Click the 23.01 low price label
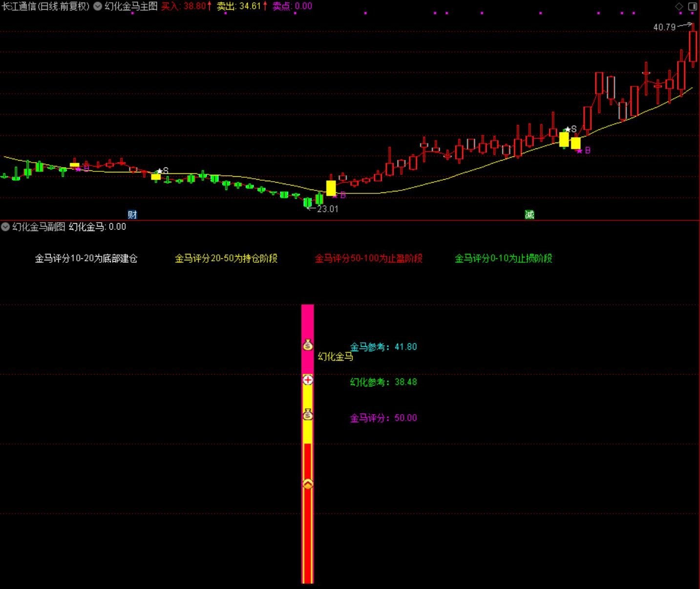 pos(328,209)
